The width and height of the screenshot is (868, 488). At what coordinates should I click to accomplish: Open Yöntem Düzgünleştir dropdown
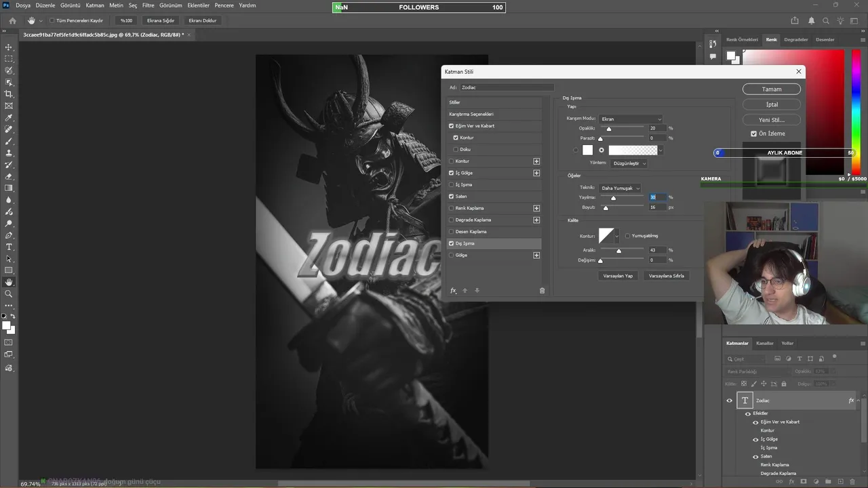click(x=629, y=163)
